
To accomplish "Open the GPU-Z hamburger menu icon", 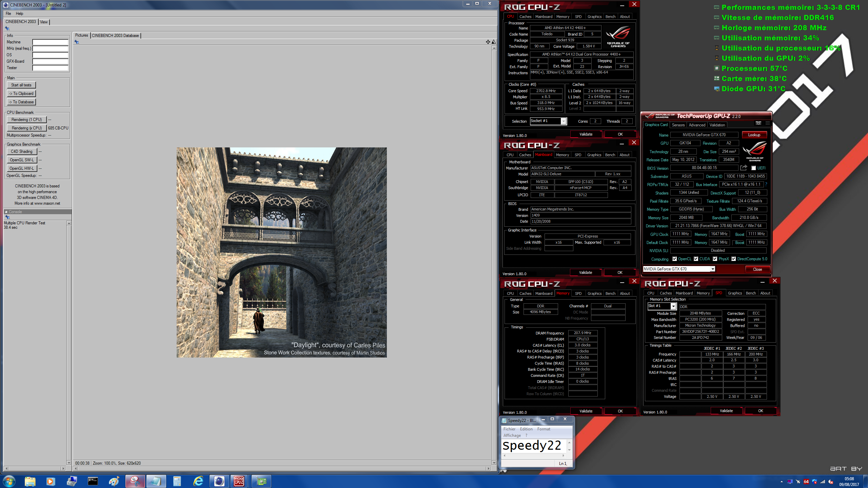I will coord(768,123).
